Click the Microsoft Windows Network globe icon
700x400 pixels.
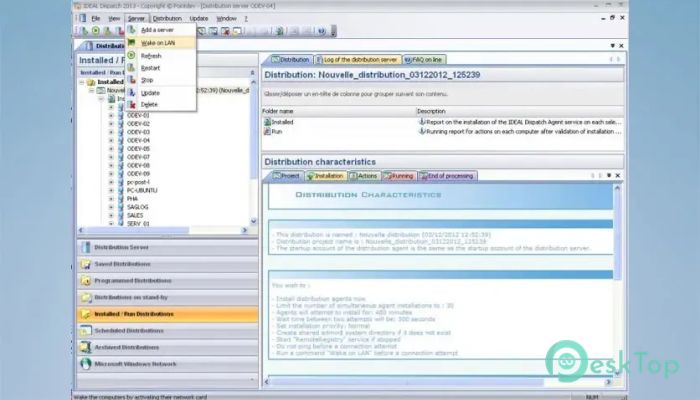(x=86, y=364)
